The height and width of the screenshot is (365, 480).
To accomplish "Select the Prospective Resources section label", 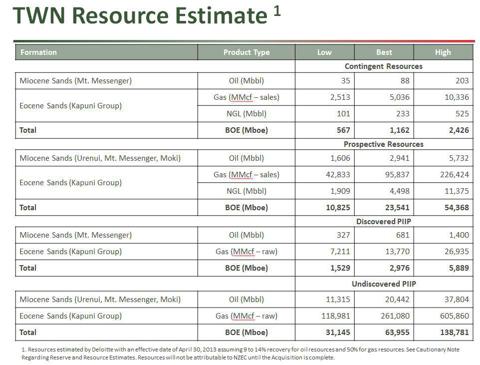I will [x=383, y=144].
